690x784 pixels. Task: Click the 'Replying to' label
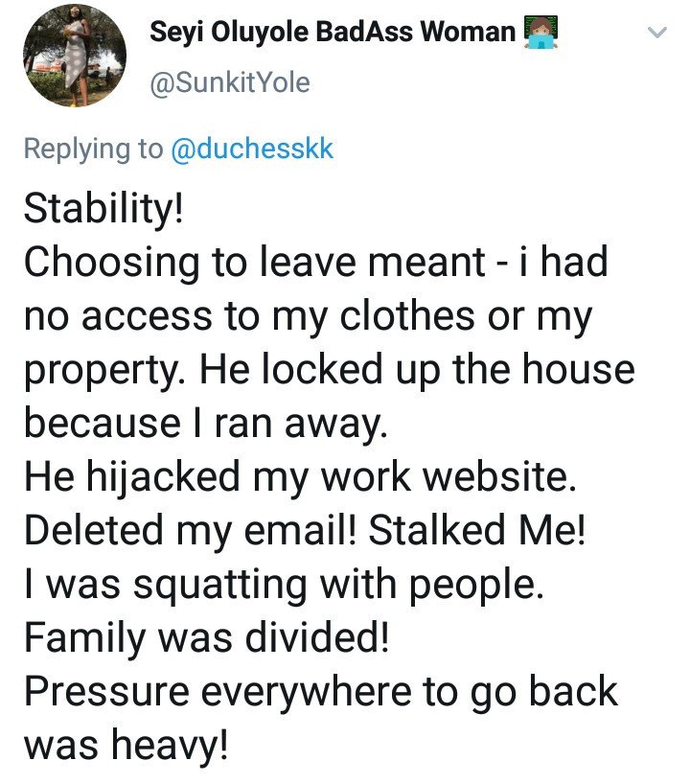94,150
